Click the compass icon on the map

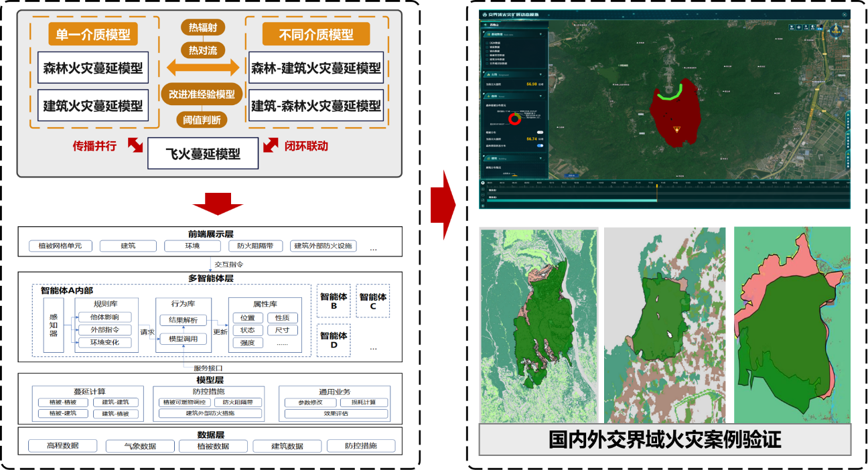(x=837, y=31)
